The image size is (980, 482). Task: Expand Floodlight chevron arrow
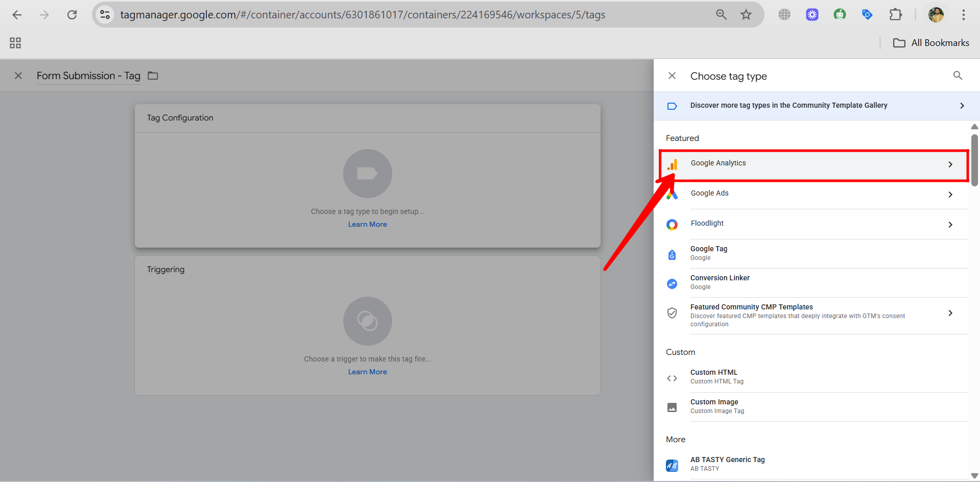pos(950,225)
